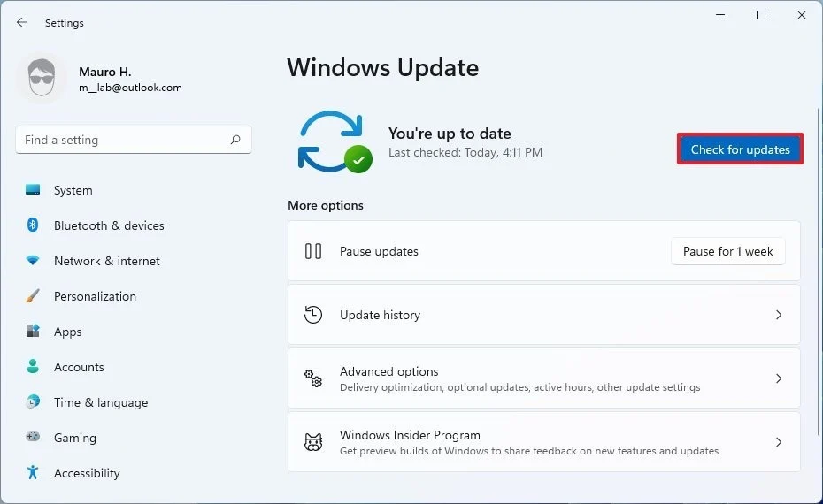Maximize the Settings window
This screenshot has height=504, width=823.
760,15
